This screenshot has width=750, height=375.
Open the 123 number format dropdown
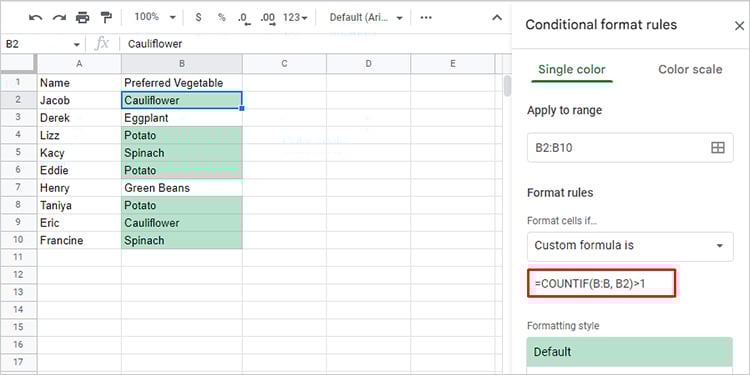pyautogui.click(x=295, y=18)
